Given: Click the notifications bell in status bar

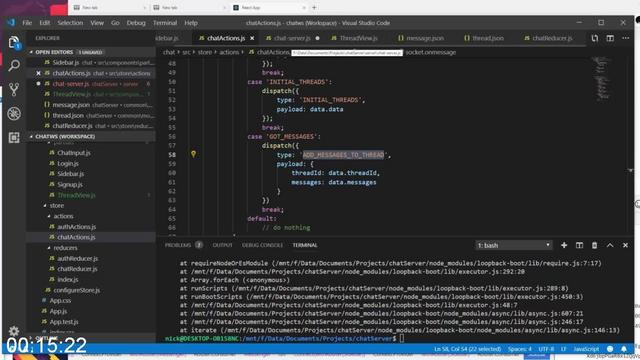Looking at the screenshot, I should pyautogui.click(x=624, y=349).
